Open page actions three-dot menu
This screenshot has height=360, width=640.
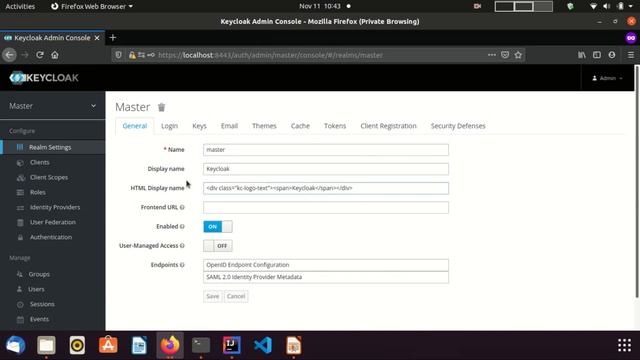[x=491, y=55]
